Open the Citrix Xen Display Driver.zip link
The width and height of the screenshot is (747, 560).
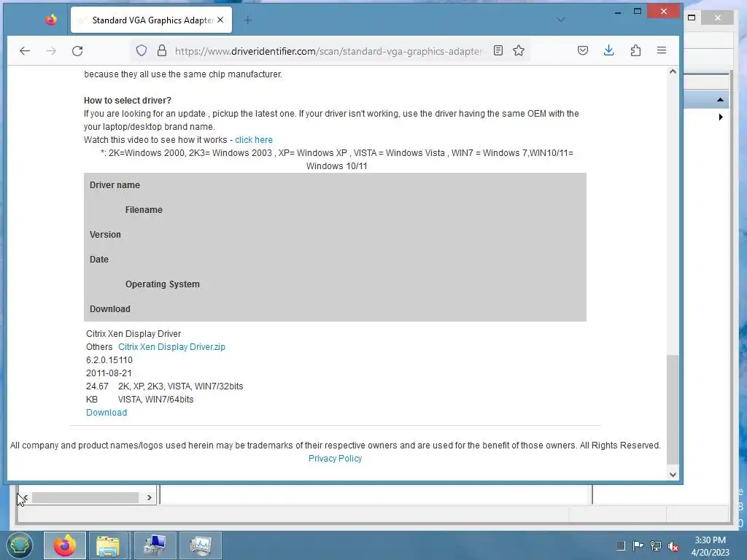tap(171, 346)
